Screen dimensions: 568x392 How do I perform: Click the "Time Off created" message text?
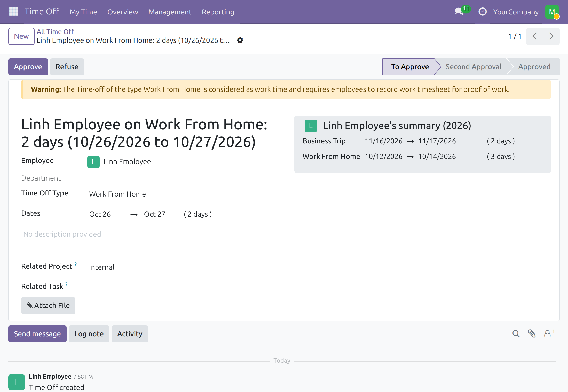pyautogui.click(x=57, y=387)
